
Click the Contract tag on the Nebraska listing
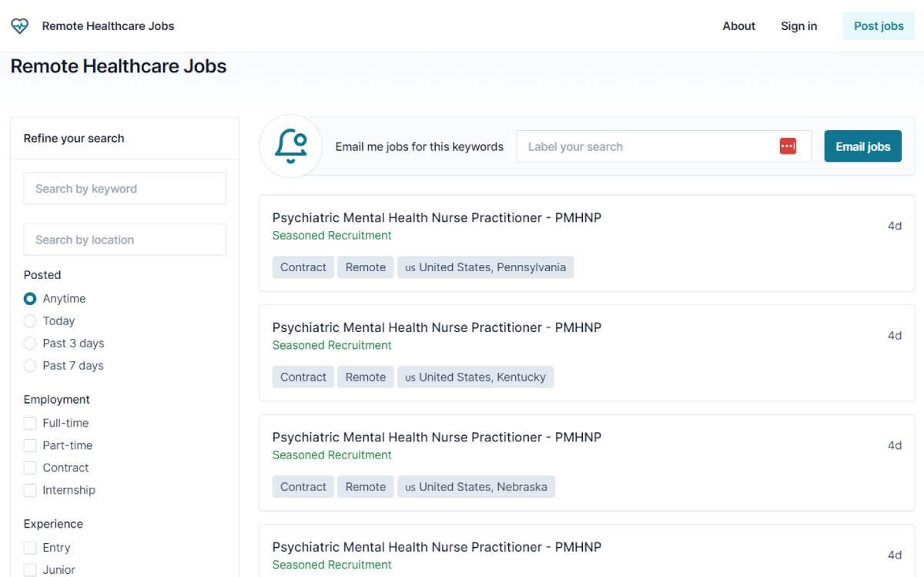(x=303, y=487)
